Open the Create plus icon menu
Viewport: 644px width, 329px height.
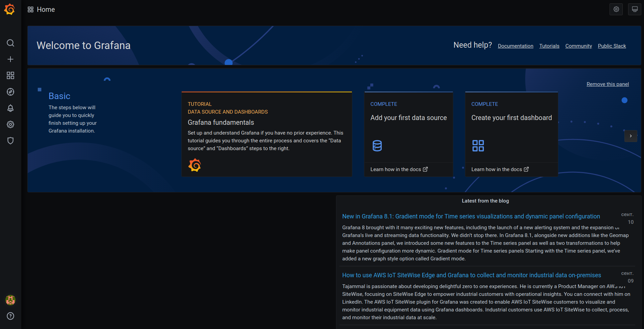[x=10, y=59]
